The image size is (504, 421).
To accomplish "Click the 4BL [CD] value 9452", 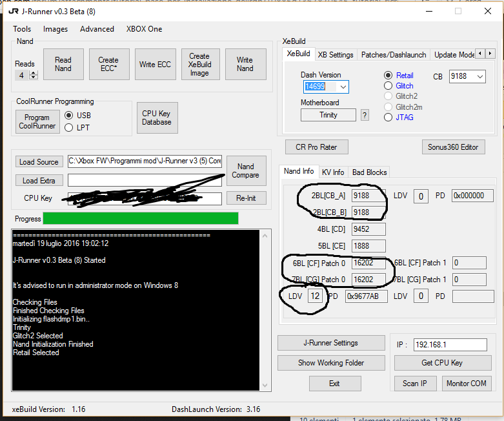I will [x=368, y=229].
